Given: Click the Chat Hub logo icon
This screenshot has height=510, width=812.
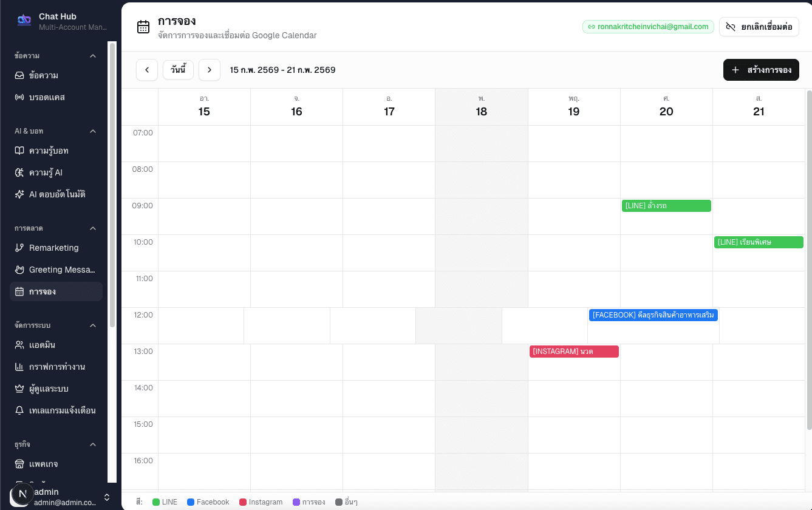Looking at the screenshot, I should click(x=24, y=20).
